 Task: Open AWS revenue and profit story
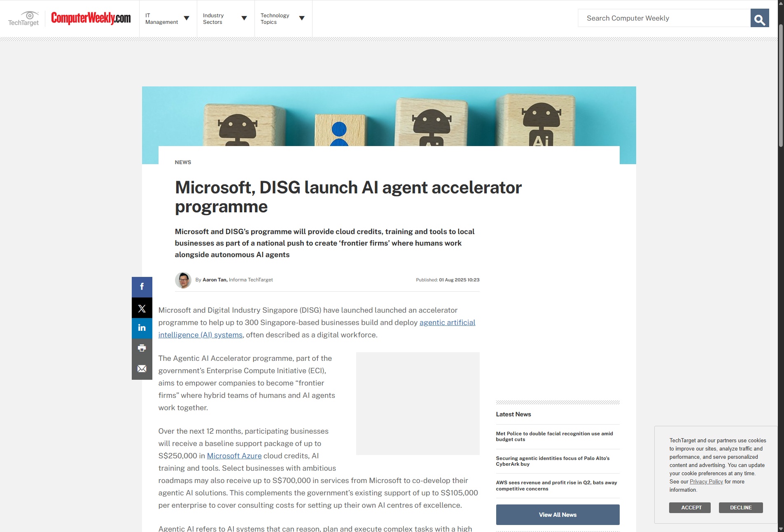tap(556, 486)
